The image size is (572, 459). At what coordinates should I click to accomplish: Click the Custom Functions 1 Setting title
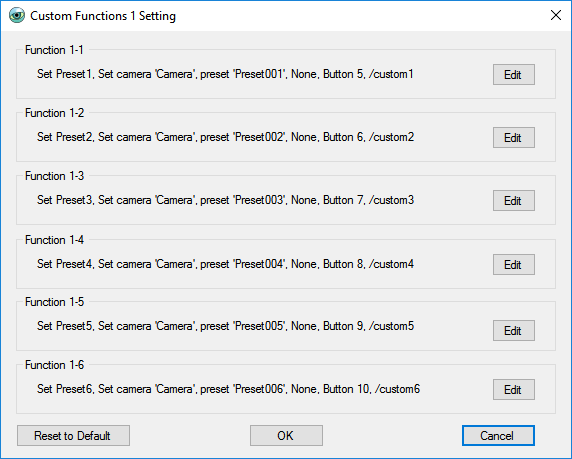point(103,16)
